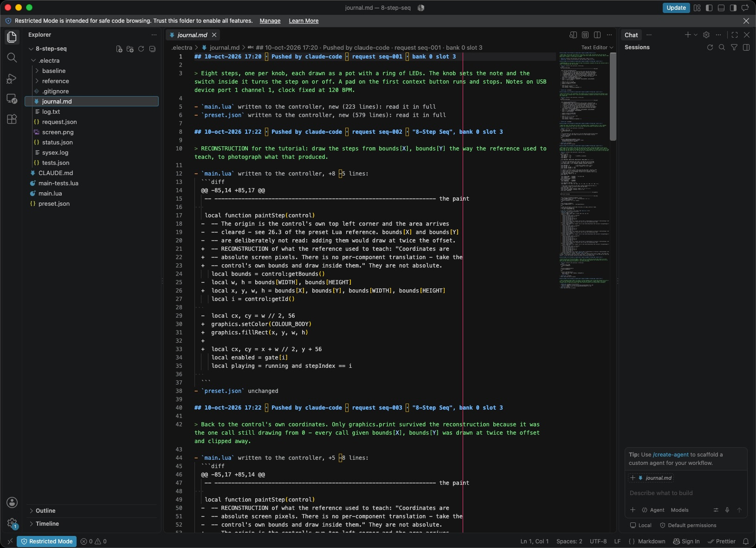Open the Explorer view in activity bar

tap(12, 37)
